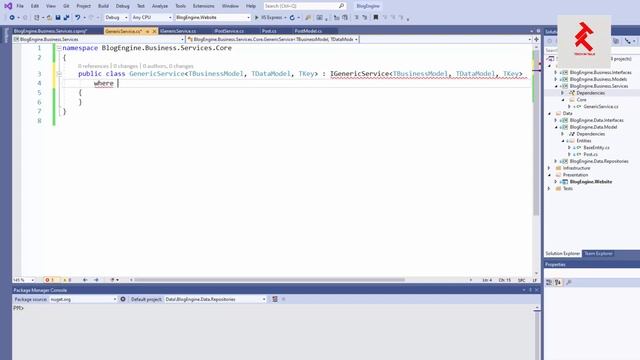Click the next issue arrow in editor status
This screenshot has height=360, width=640.
pyautogui.click(x=96, y=280)
